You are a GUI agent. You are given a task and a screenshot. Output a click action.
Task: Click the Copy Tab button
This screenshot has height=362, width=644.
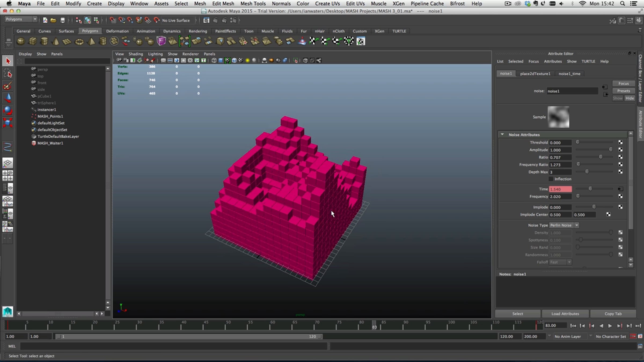(613, 314)
